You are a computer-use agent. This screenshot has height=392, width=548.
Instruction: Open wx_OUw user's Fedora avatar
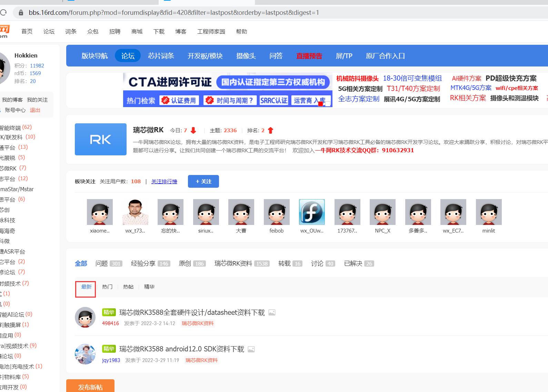pos(312,212)
